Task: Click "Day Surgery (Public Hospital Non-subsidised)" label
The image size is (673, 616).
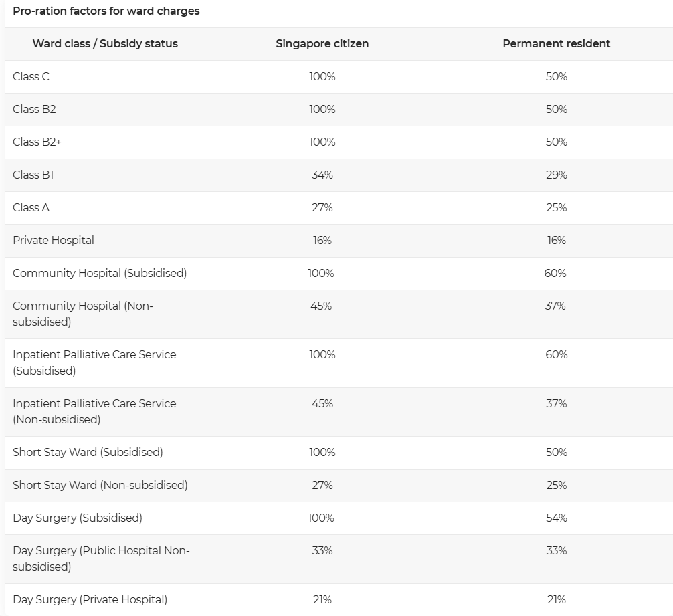Action: (101, 558)
